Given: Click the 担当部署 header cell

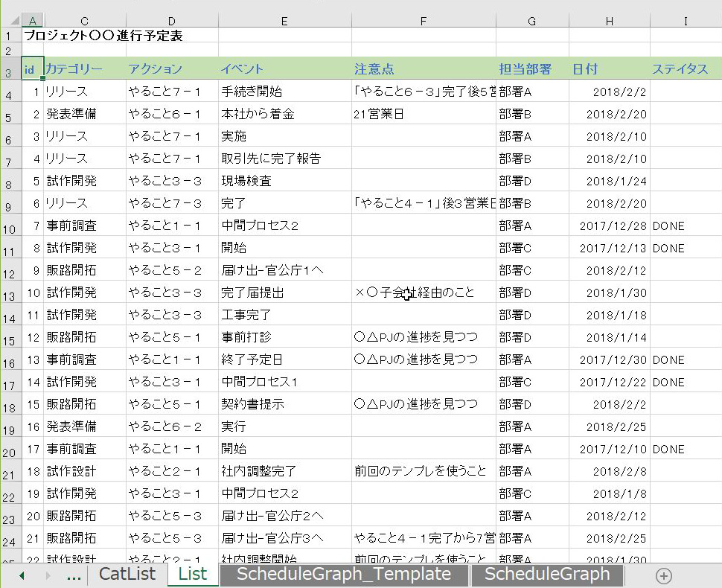Looking at the screenshot, I should point(531,69).
